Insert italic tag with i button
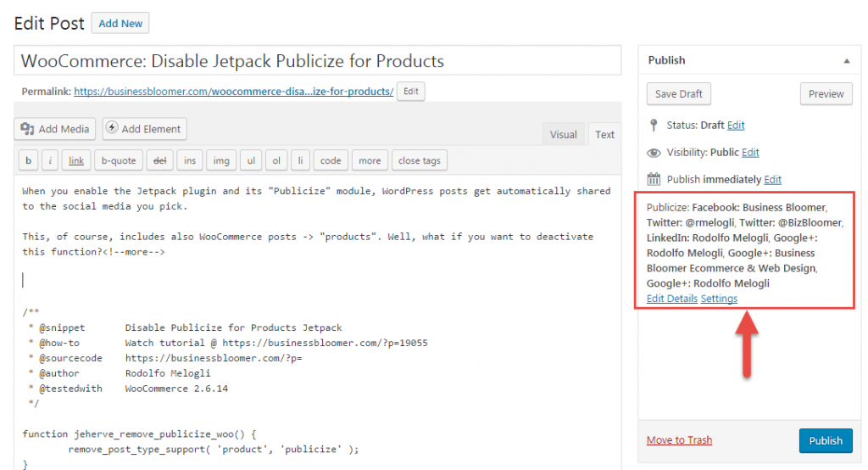This screenshot has height=470, width=868. 50,160
